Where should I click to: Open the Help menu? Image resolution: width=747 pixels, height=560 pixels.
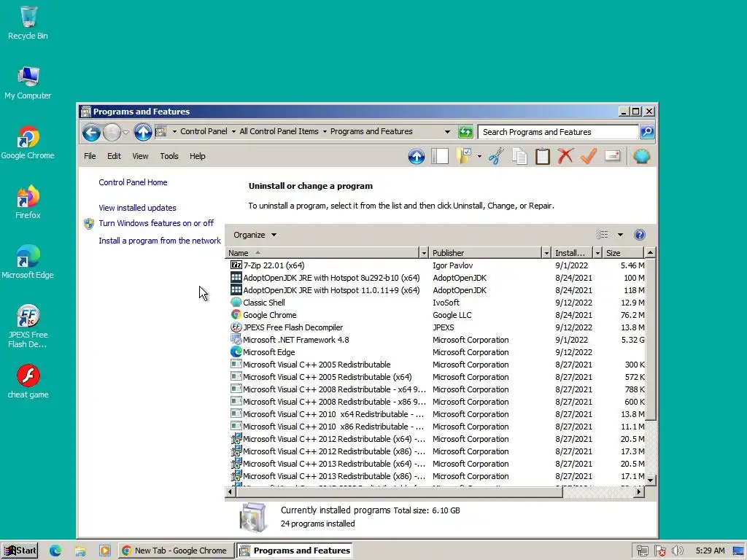pos(197,156)
